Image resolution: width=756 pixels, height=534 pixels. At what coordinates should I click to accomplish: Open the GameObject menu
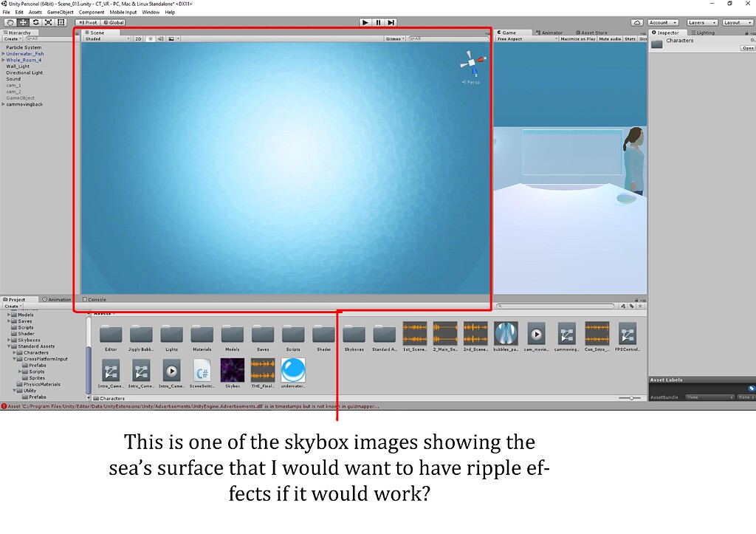(x=59, y=12)
